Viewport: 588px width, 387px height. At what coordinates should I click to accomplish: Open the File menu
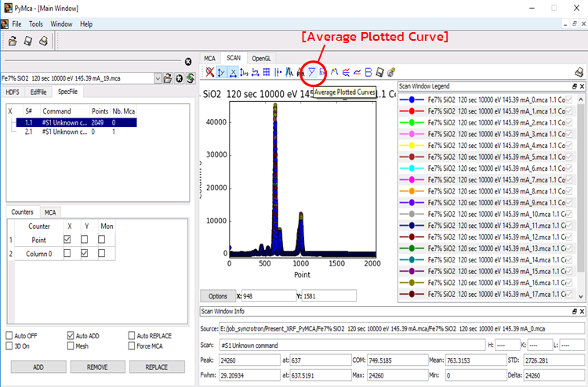click(16, 24)
